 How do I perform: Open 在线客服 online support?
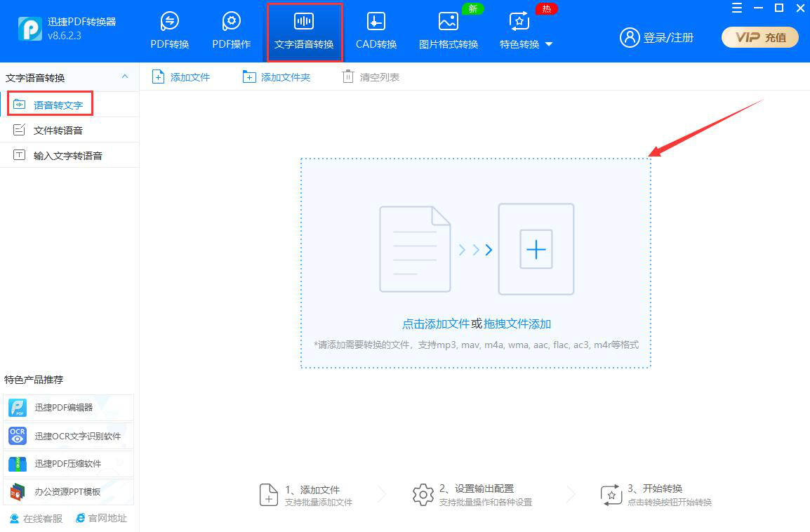tap(36, 518)
